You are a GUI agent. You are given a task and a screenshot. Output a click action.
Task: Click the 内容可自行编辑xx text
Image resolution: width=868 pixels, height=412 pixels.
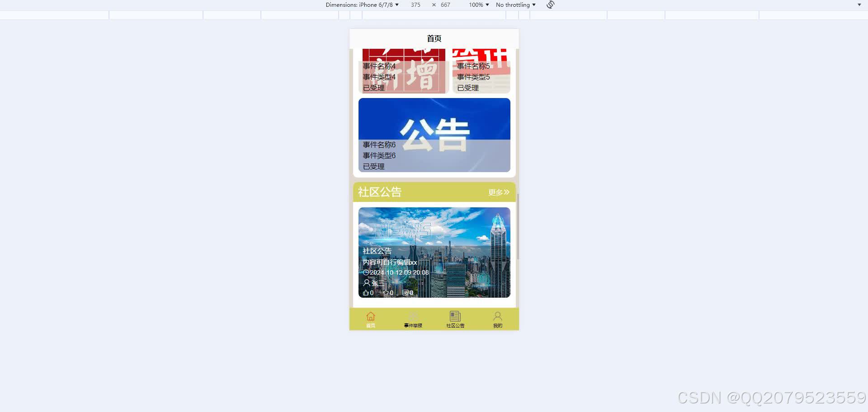390,262
